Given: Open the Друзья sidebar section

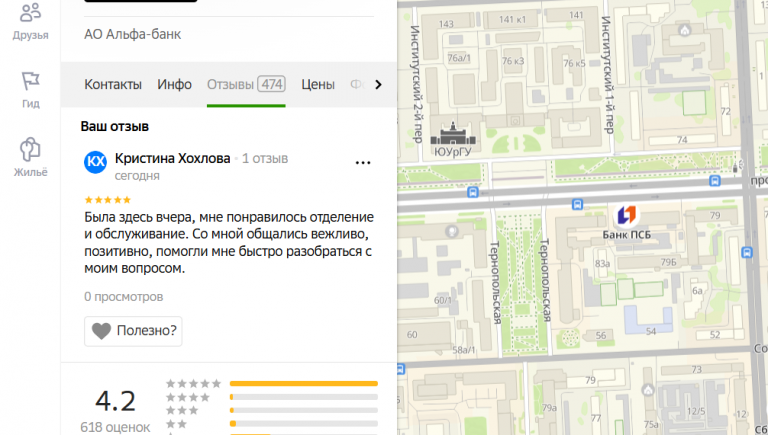Looking at the screenshot, I should [30, 22].
